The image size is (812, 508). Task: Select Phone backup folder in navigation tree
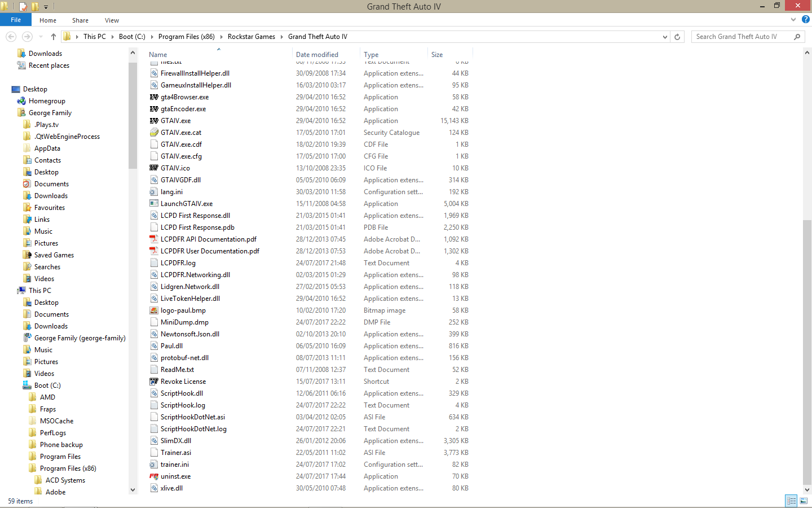pos(61,445)
